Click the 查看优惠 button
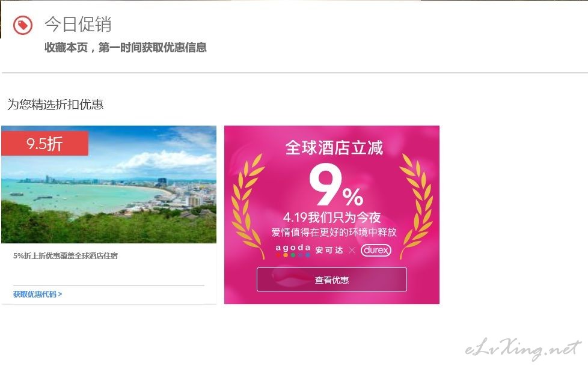 click(331, 279)
